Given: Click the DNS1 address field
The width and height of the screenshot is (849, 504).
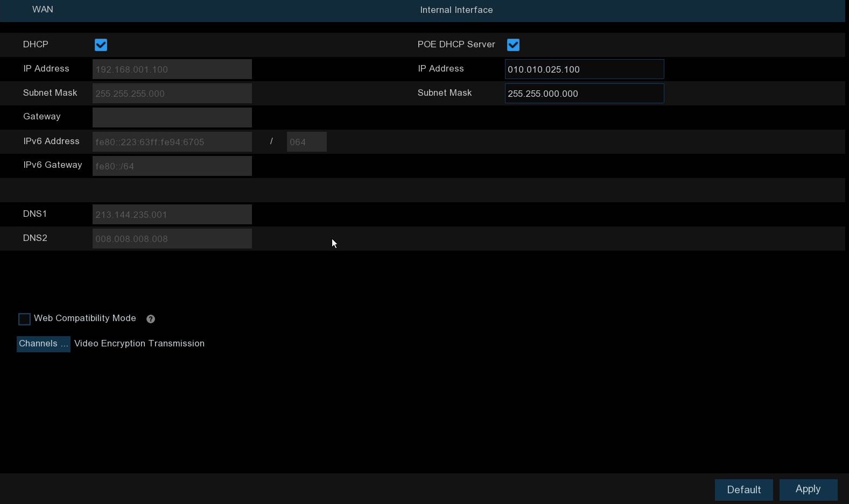Looking at the screenshot, I should [172, 215].
